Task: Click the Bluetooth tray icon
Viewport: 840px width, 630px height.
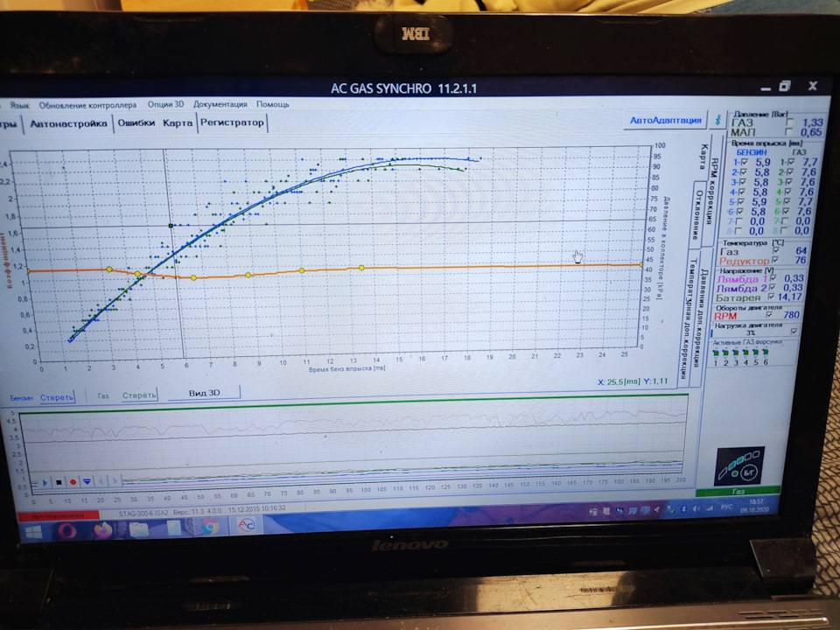Action: click(x=683, y=509)
